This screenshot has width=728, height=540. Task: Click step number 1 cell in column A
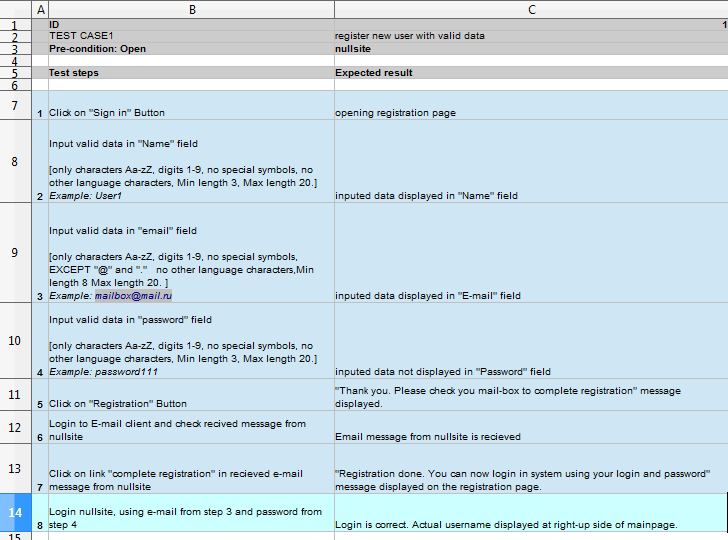(x=40, y=105)
